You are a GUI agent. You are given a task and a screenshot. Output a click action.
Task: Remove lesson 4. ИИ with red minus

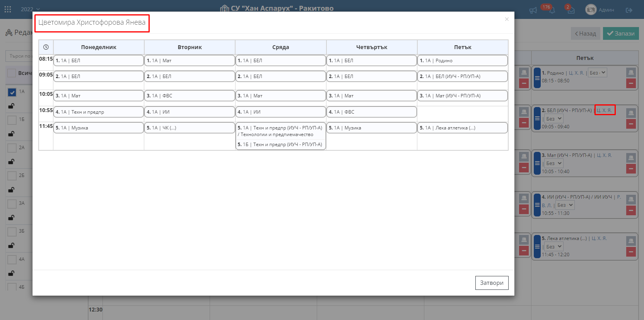coord(631,210)
